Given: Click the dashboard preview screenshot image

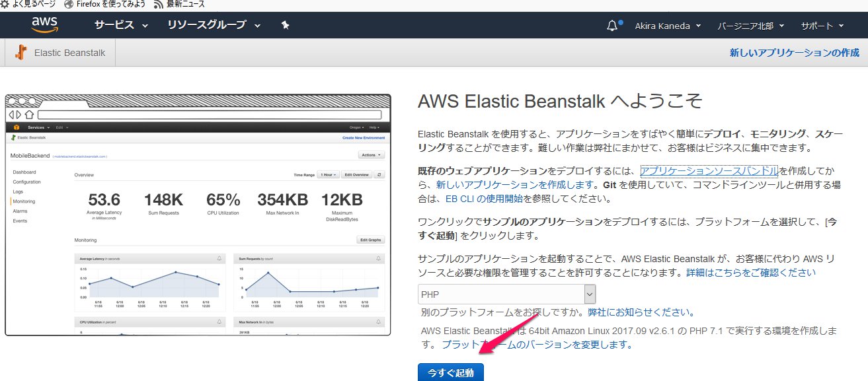Looking at the screenshot, I should (x=198, y=215).
